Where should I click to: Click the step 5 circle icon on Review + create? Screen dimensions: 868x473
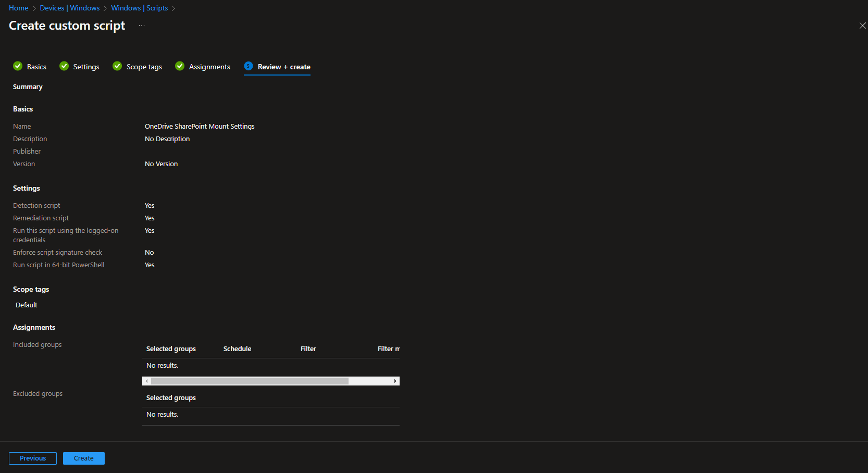(249, 66)
